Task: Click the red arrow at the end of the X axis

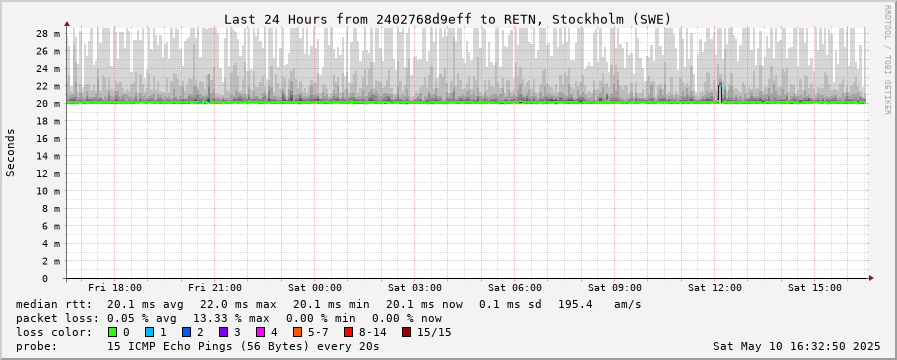Action: [x=871, y=278]
